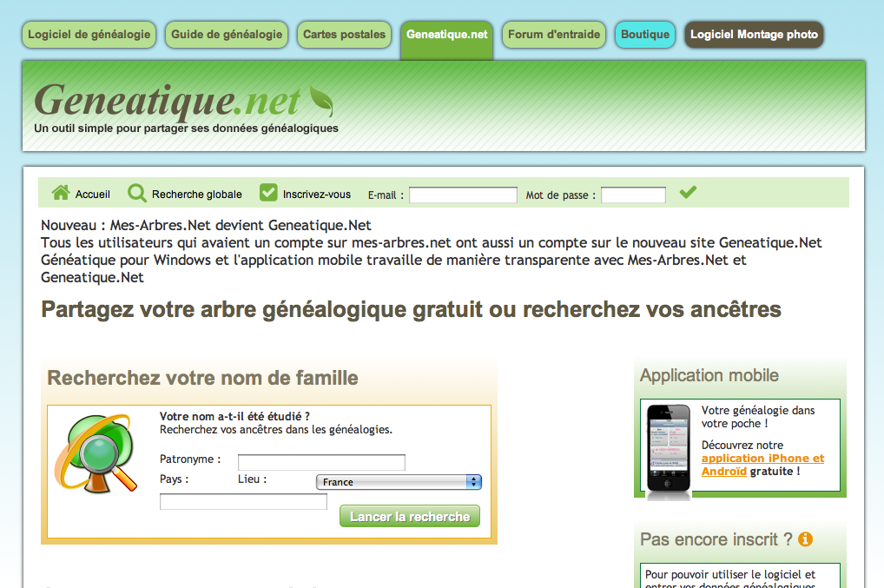This screenshot has height=588, width=884.
Task: Click the green house Accueil icon
Action: coord(60,193)
